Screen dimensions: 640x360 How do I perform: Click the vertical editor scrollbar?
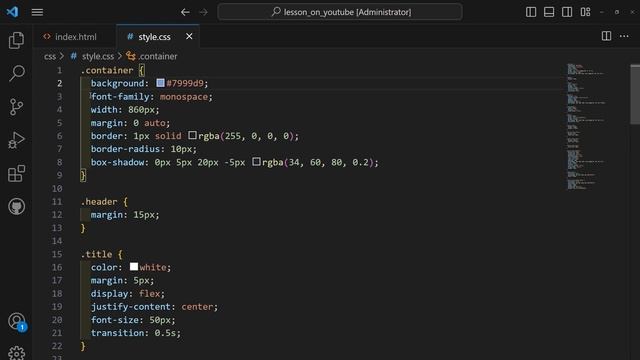(635, 94)
